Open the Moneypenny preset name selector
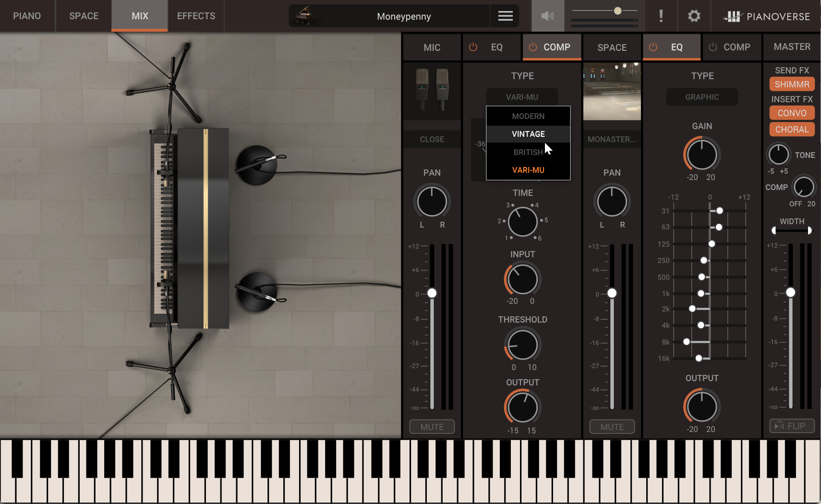821x504 pixels. tap(404, 16)
